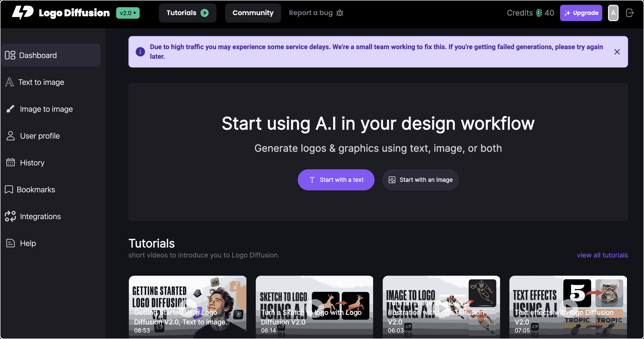
Task: Click the Report a bug link
Action: [316, 13]
